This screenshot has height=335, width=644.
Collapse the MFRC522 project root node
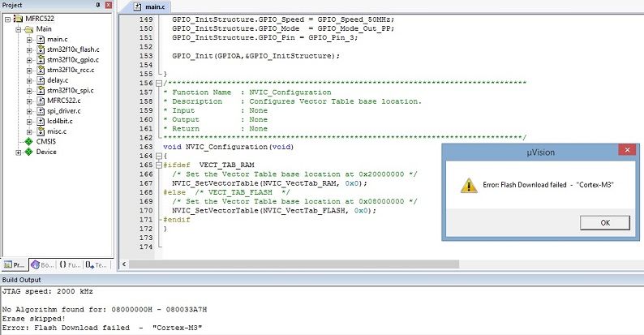click(8, 19)
